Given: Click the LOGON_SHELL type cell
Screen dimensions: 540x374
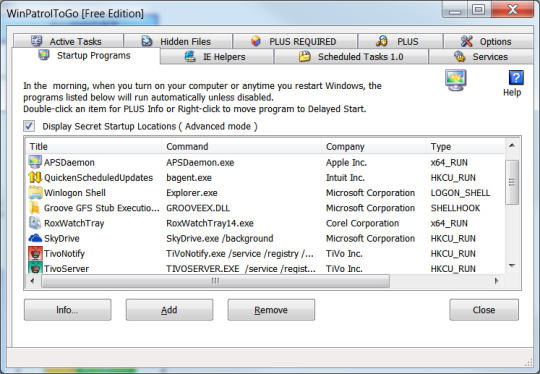Looking at the screenshot, I should 460,193.
